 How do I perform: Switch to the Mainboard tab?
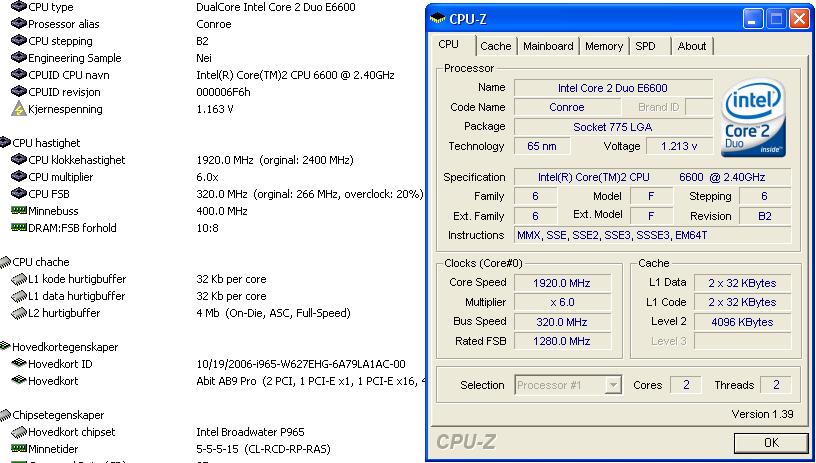[x=548, y=46]
